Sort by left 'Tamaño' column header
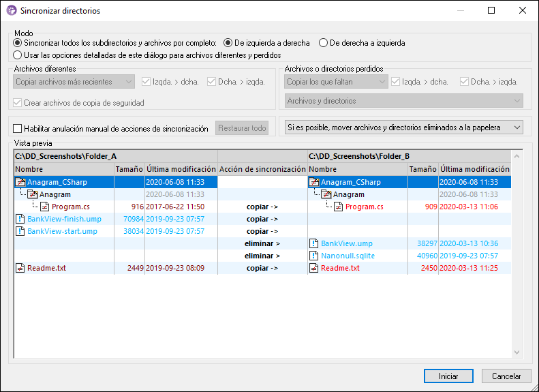 pos(129,169)
